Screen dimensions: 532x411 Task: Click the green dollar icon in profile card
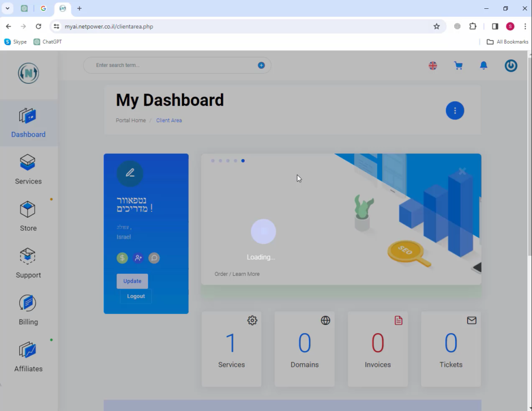pos(122,258)
